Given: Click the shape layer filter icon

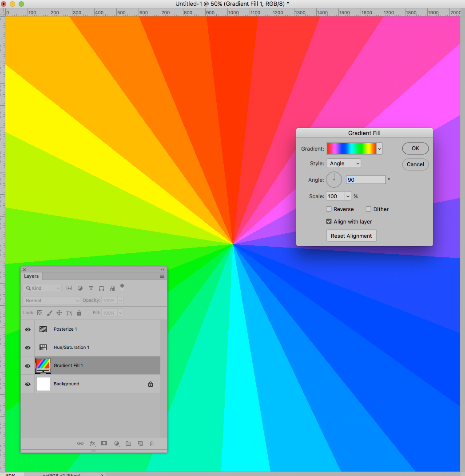Looking at the screenshot, I should coord(101,288).
